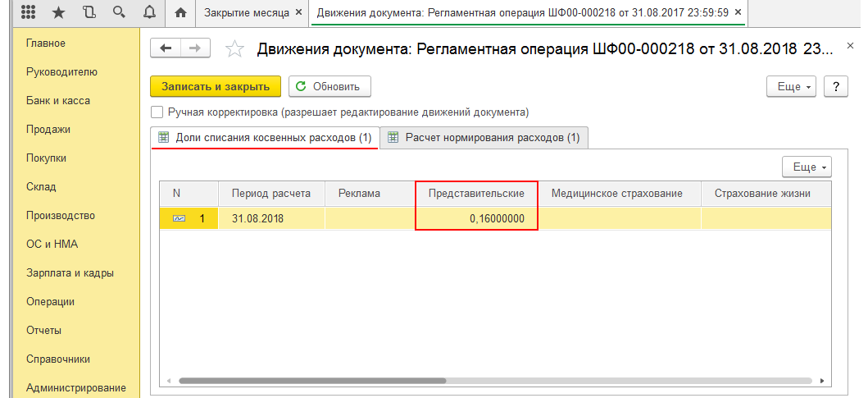Image resolution: width=868 pixels, height=398 pixels.
Task: Open notifications bell icon
Action: pyautogui.click(x=149, y=13)
